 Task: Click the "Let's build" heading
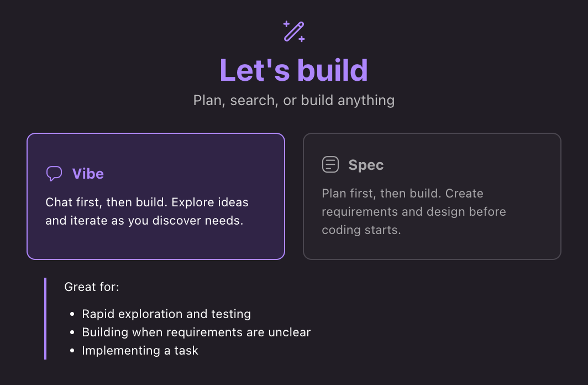coord(293,70)
